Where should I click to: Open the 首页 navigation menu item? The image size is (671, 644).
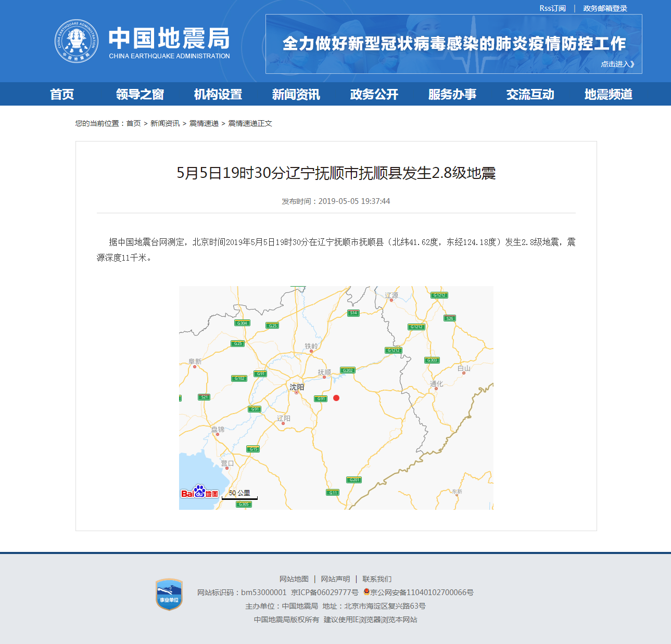point(62,94)
